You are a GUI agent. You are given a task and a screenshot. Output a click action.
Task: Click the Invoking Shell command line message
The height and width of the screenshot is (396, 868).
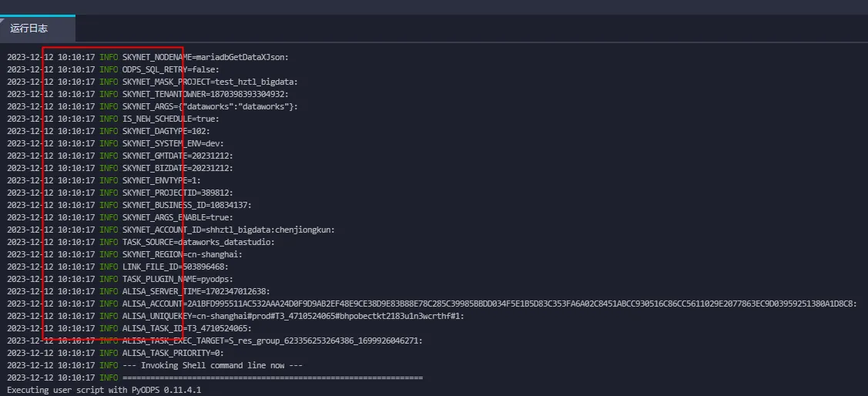(213, 365)
